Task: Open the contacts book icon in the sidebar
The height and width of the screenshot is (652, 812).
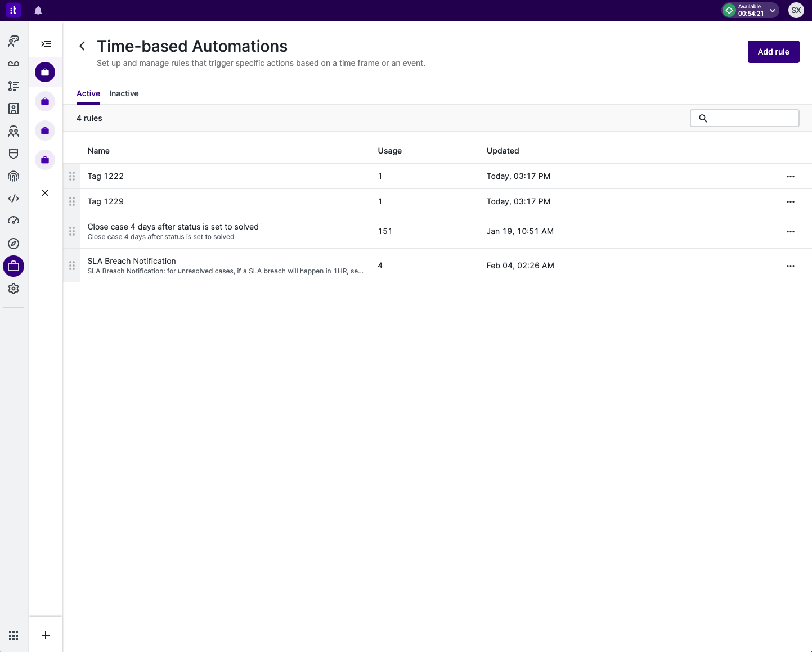Action: pyautogui.click(x=14, y=109)
